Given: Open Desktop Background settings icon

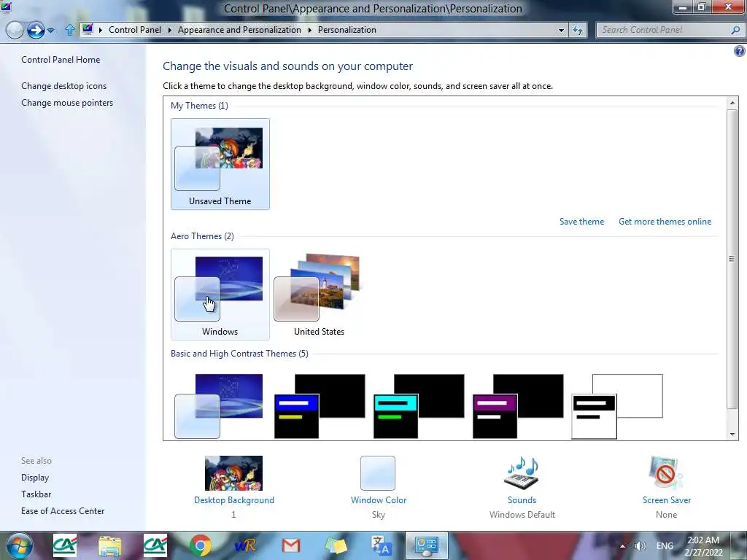Looking at the screenshot, I should tap(233, 472).
